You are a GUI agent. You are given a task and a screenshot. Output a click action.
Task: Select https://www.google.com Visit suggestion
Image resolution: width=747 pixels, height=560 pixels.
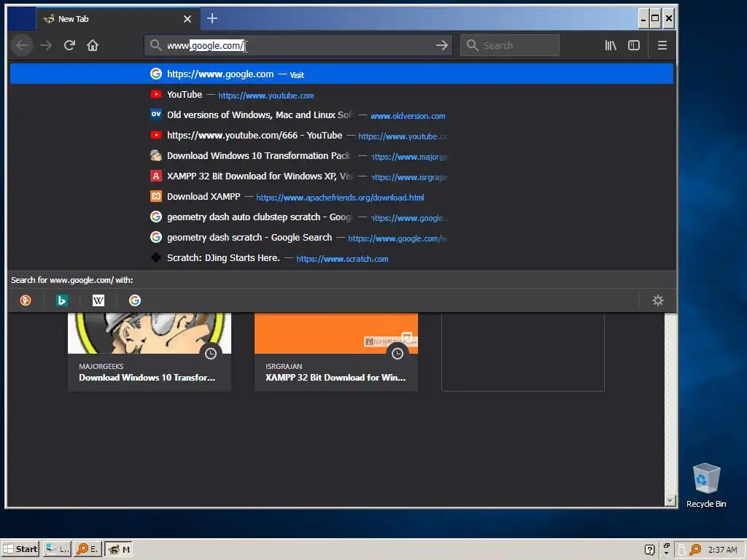pos(341,74)
